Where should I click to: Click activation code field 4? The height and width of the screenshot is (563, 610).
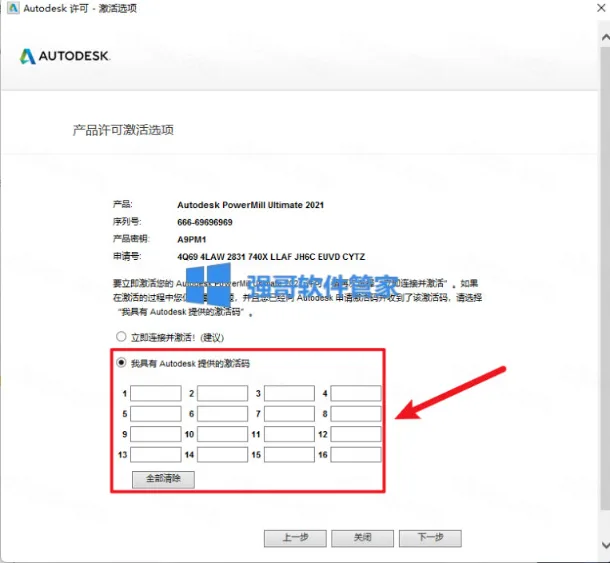coord(356,393)
